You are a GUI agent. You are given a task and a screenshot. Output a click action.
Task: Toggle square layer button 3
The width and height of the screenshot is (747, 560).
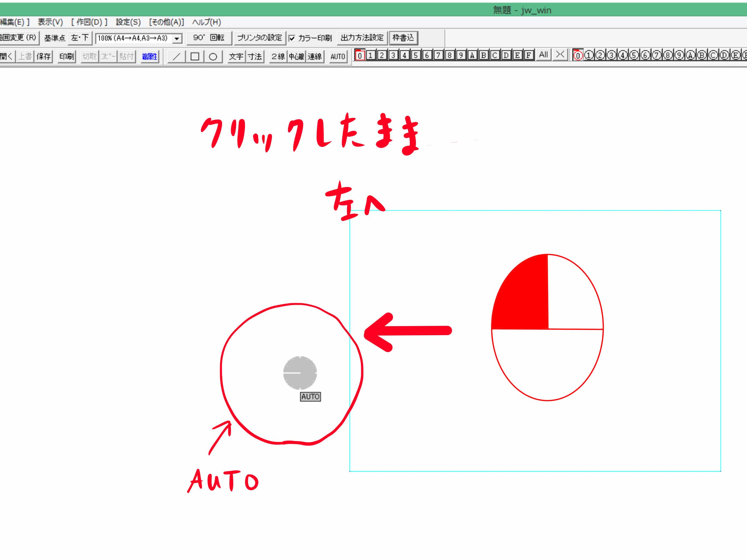pyautogui.click(x=393, y=56)
